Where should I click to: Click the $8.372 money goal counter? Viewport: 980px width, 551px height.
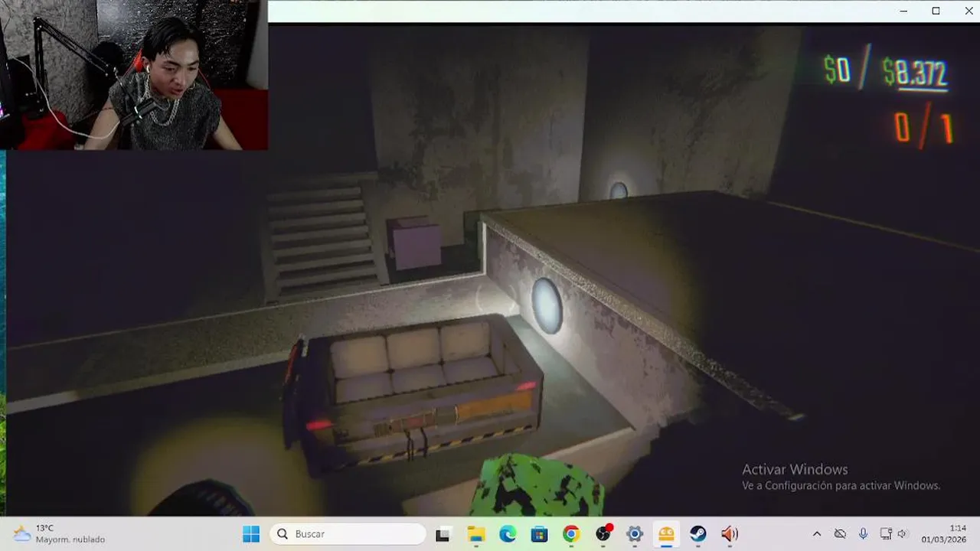click(x=915, y=73)
